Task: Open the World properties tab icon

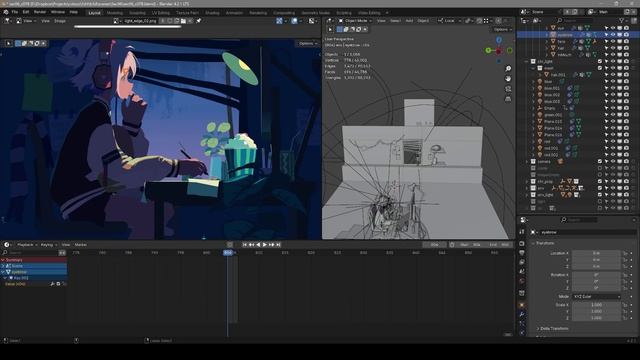Action: pos(522,281)
